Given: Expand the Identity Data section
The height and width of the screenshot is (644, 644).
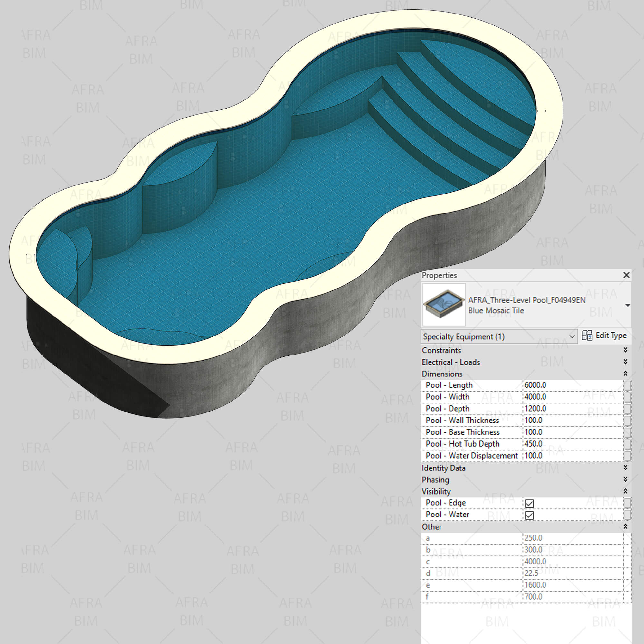Looking at the screenshot, I should (625, 467).
